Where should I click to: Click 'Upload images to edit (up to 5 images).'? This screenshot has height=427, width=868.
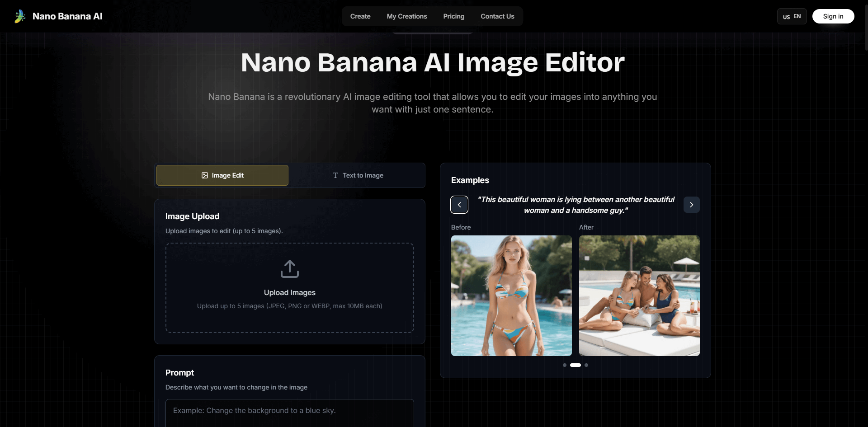tap(224, 231)
